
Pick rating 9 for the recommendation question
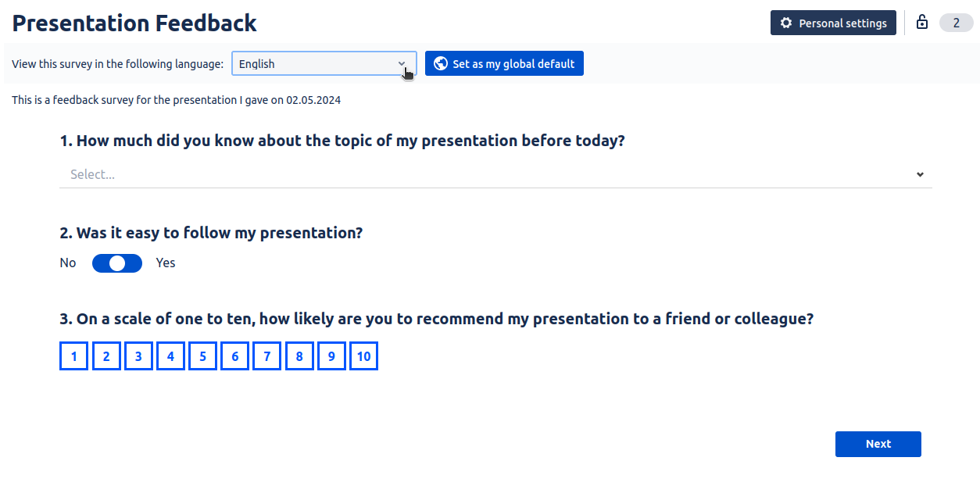(x=331, y=357)
